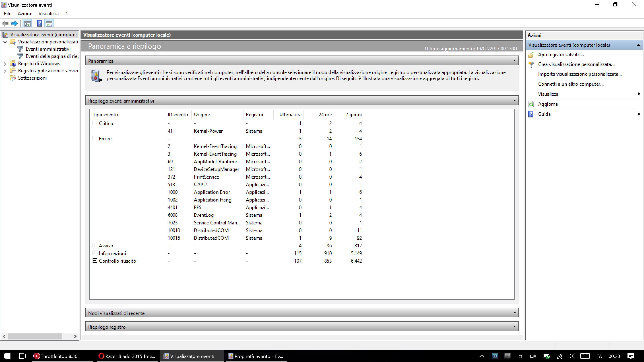Image resolution: width=644 pixels, height=362 pixels.
Task: Open Task View from the taskbar
Action: pos(22,356)
